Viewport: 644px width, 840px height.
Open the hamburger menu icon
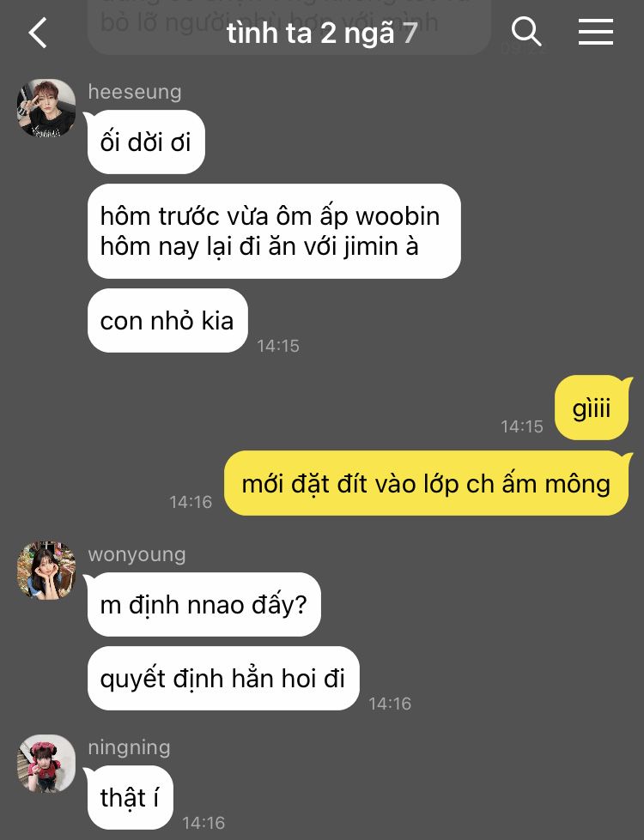coord(596,32)
